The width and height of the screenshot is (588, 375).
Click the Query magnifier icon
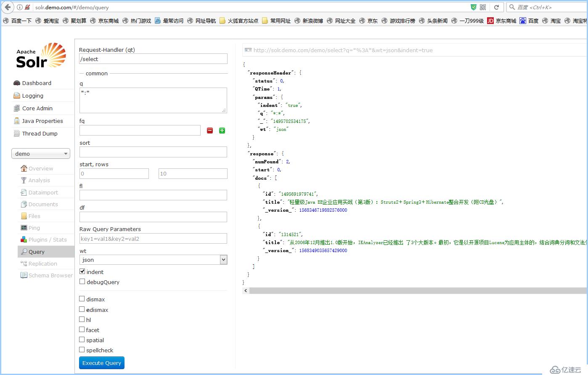coord(24,252)
